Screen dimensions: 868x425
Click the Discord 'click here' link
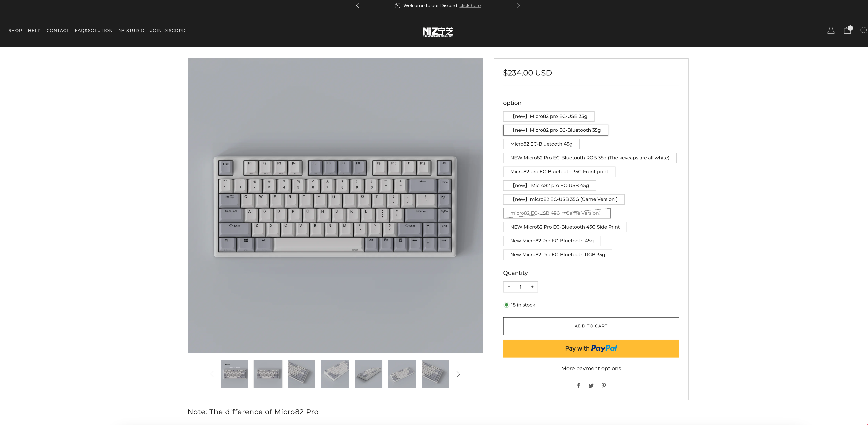(470, 5)
